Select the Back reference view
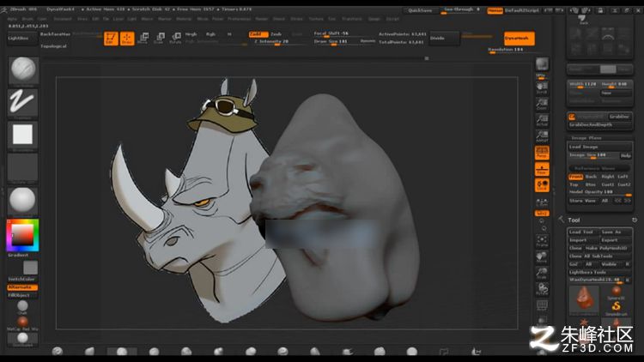Image resolution: width=644 pixels, height=362 pixels. (x=591, y=177)
